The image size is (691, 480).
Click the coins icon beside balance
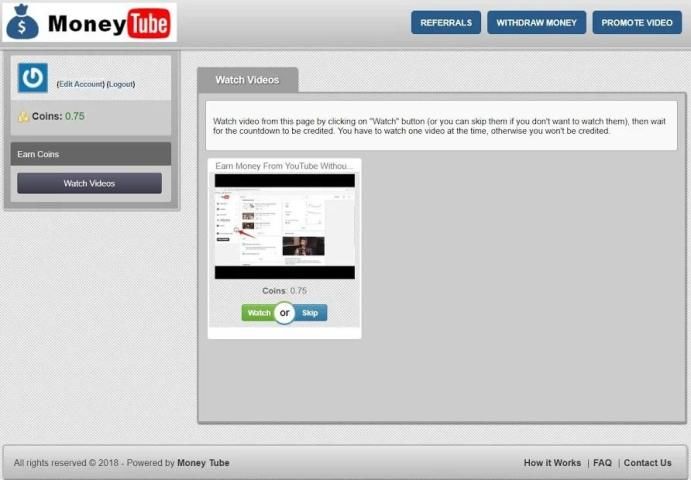point(23,116)
